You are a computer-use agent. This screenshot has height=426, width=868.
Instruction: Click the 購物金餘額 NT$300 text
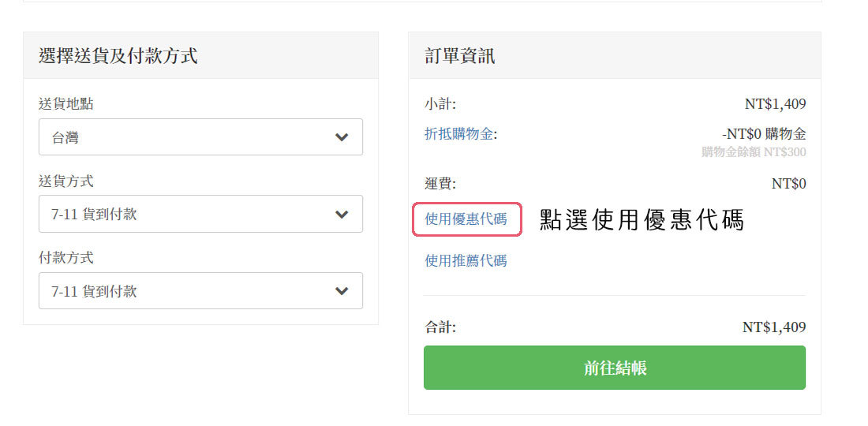point(754,151)
